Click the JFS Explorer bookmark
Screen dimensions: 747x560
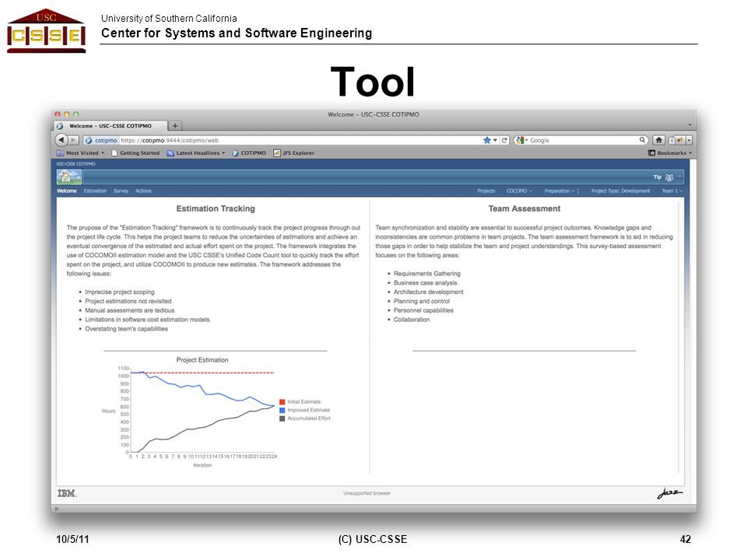coord(294,153)
